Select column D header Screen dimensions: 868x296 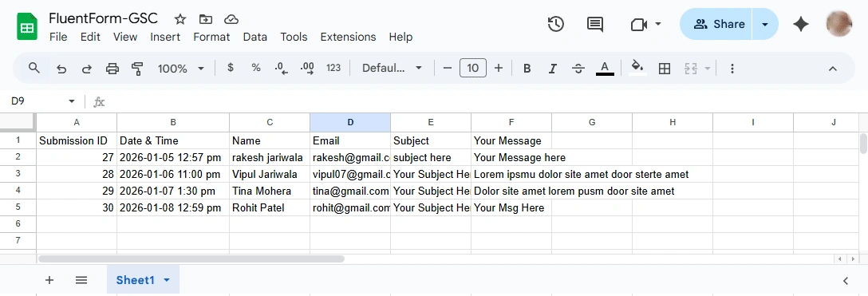[350, 122]
